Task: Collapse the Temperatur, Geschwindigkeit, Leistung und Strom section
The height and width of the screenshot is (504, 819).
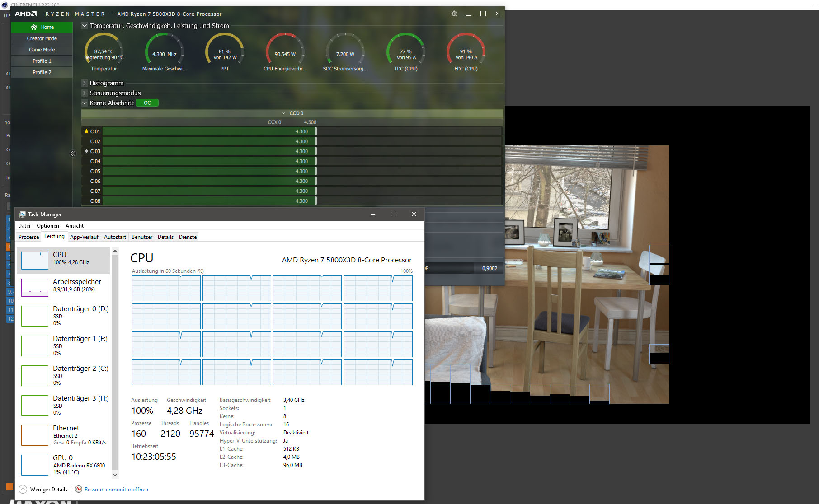Action: (85, 26)
